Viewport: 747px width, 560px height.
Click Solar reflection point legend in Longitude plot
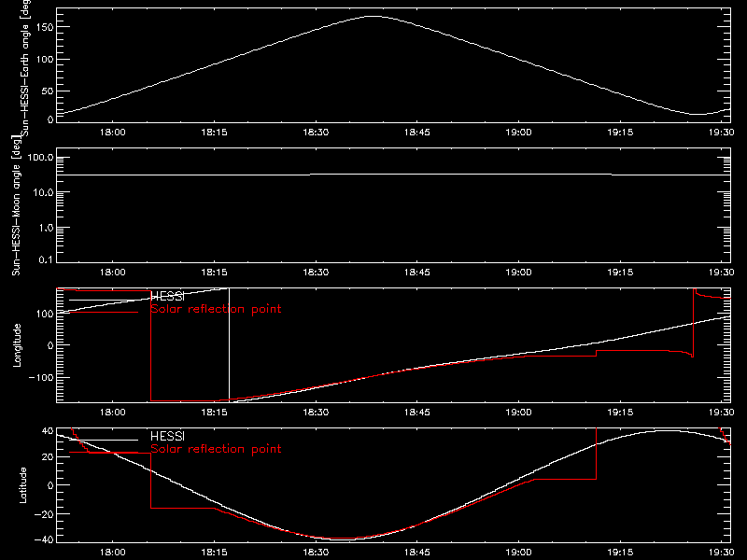pos(216,309)
